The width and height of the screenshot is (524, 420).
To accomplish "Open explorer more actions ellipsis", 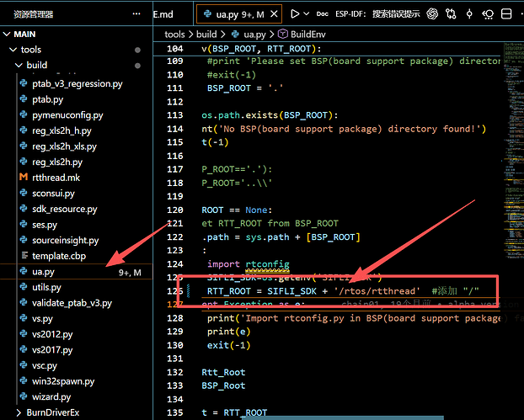I will (136, 14).
